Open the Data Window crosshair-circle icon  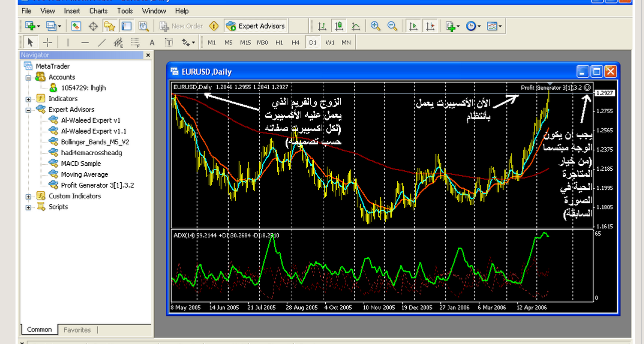tap(93, 26)
